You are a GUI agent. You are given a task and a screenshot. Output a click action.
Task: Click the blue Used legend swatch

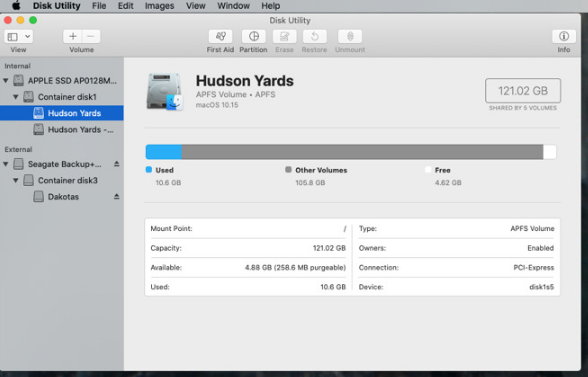149,170
